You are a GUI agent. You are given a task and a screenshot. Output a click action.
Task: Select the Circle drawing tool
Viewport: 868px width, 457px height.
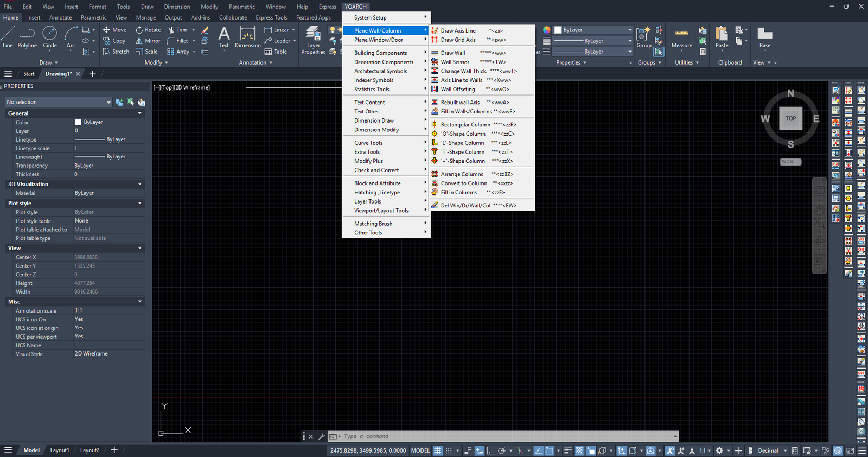pos(50,37)
